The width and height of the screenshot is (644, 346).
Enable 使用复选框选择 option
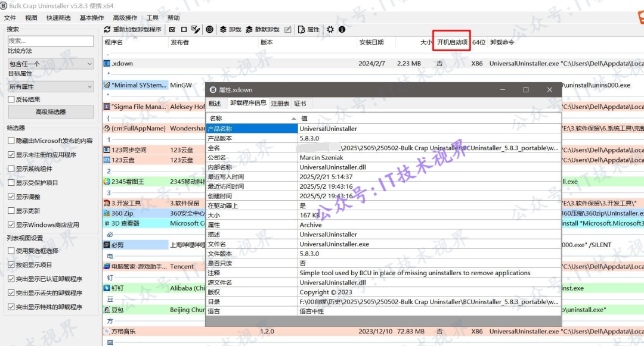tap(11, 251)
